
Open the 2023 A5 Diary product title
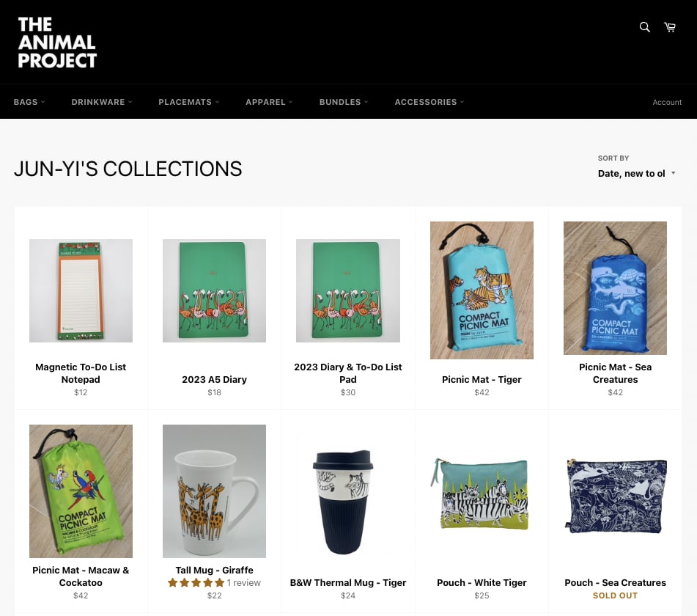214,380
